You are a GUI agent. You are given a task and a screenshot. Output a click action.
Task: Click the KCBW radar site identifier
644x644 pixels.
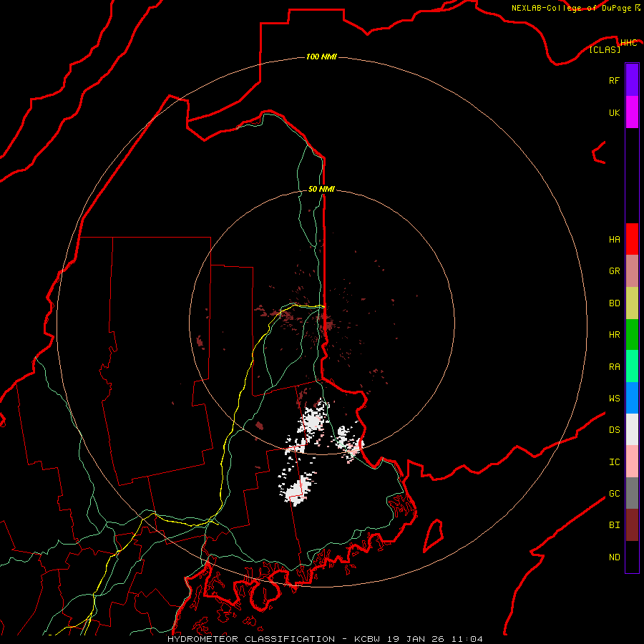coord(367,639)
